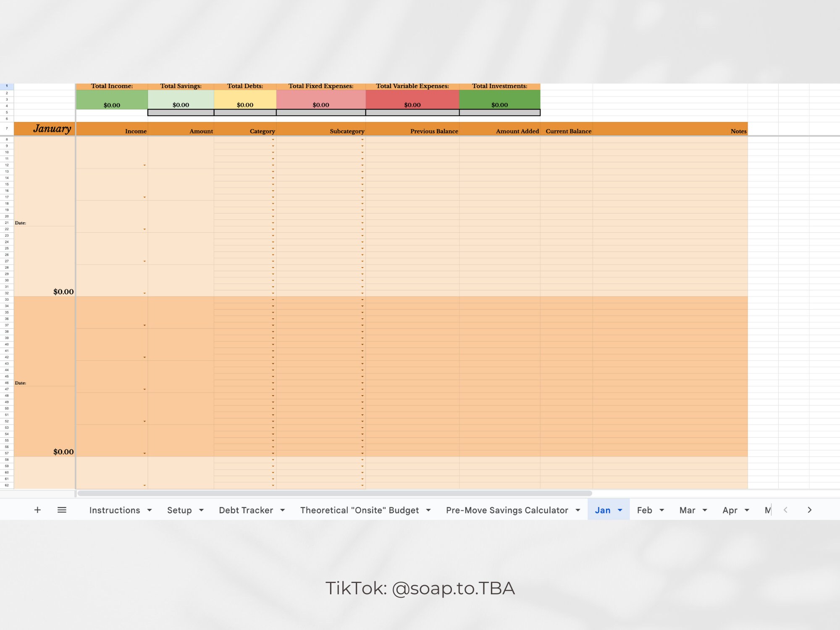Open the Mar sheet tab
This screenshot has height=630, width=840.
pyautogui.click(x=688, y=510)
